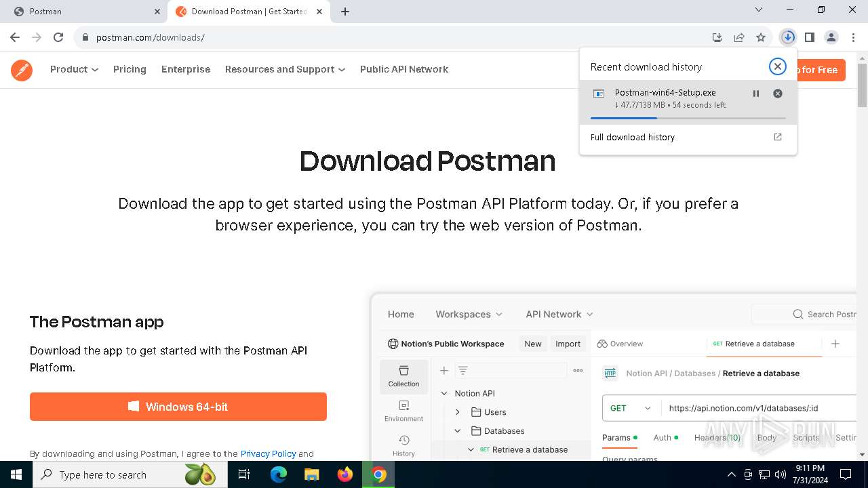
Task: Click the Postman logo in site header
Action: point(22,70)
